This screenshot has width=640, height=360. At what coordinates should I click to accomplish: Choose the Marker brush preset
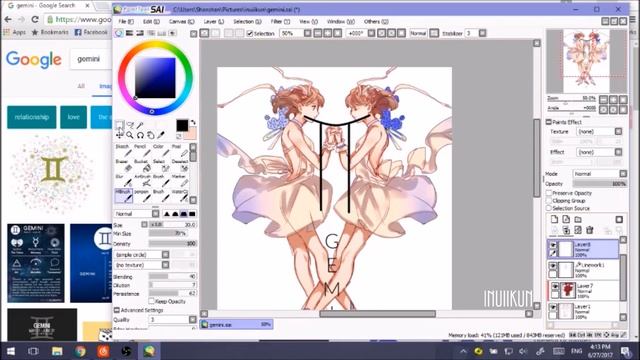point(180,181)
